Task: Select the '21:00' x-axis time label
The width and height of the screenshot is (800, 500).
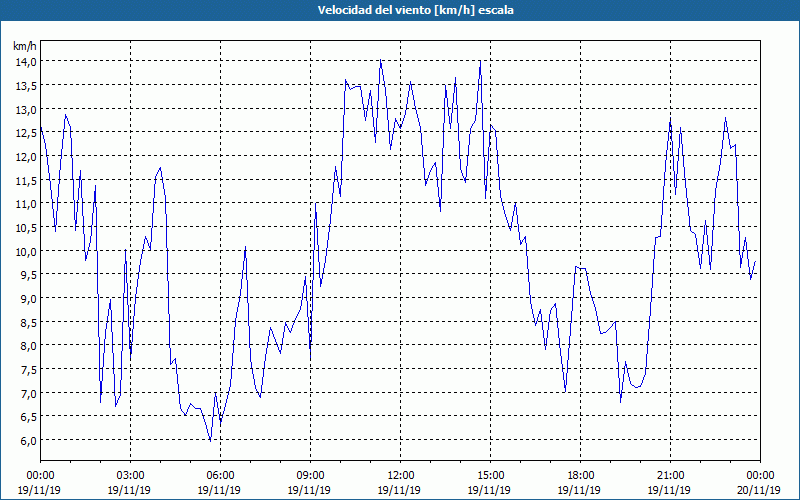Action: [670, 476]
